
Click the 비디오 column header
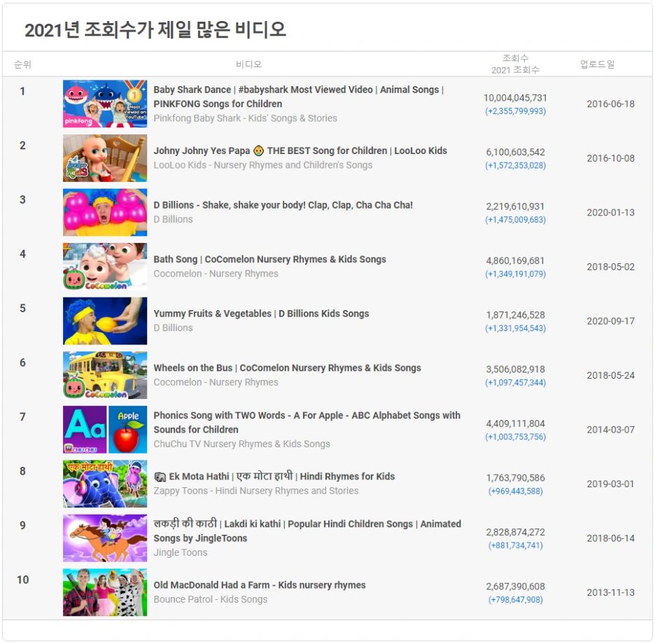click(249, 64)
